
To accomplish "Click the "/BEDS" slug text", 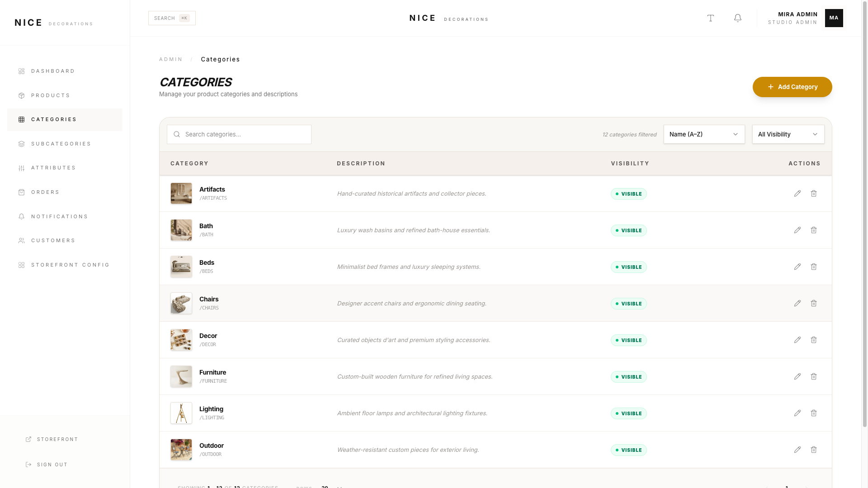I will point(206,272).
